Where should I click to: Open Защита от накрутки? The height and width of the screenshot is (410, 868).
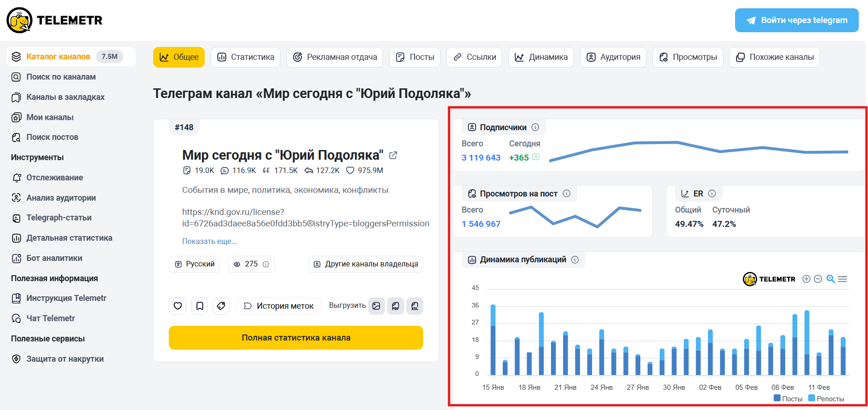click(57, 359)
